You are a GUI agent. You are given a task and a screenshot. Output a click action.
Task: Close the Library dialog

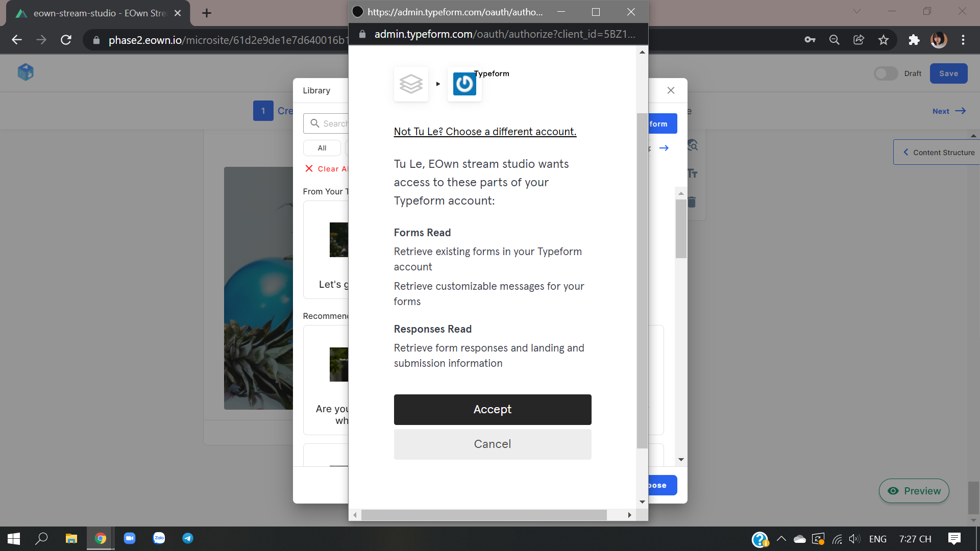point(671,90)
